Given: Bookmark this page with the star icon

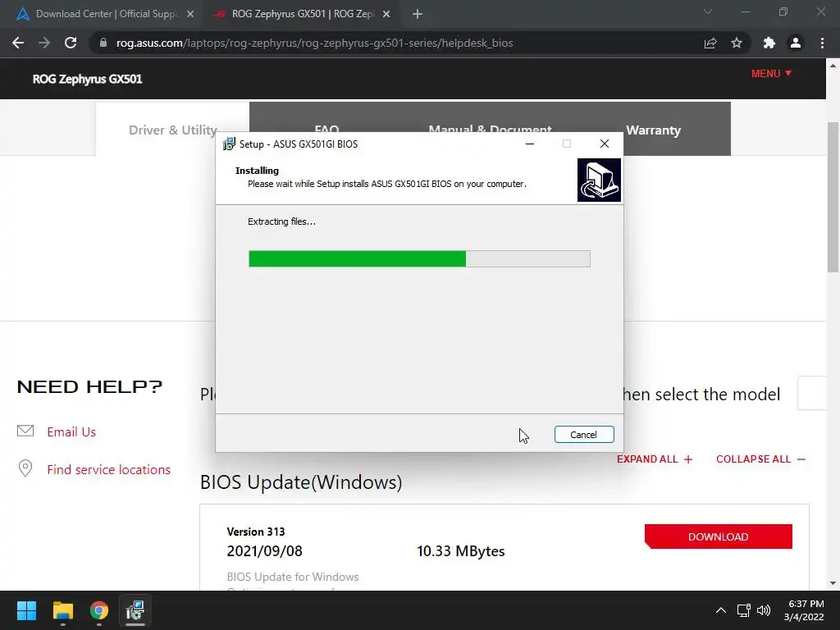Looking at the screenshot, I should [737, 43].
